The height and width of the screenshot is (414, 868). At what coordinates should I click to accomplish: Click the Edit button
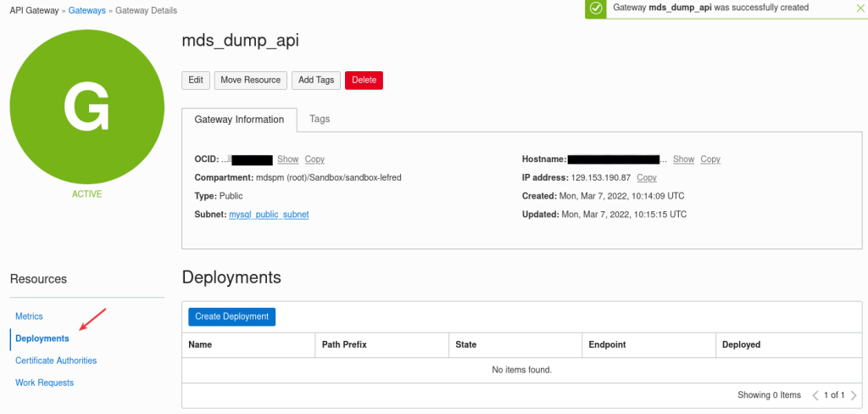coord(196,80)
